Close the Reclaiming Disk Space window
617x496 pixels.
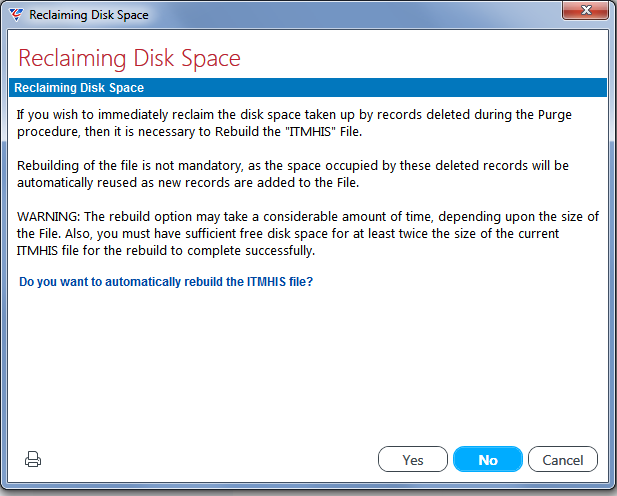pyautogui.click(x=586, y=10)
